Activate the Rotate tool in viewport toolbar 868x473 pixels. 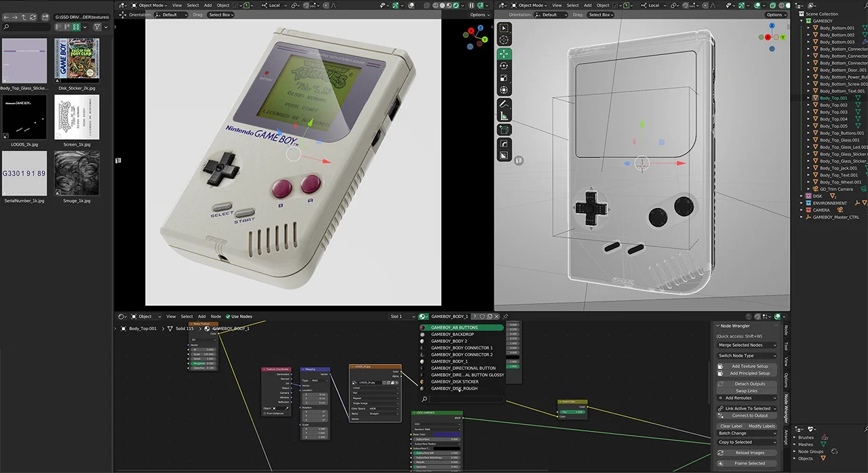(x=504, y=66)
